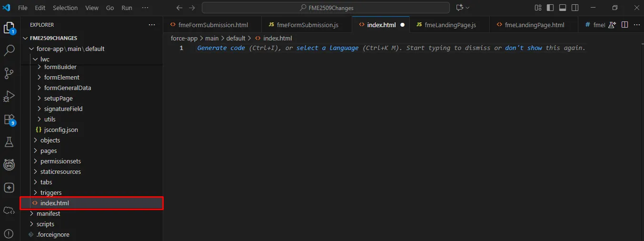Toggle the bottom panel visibility

click(563, 8)
